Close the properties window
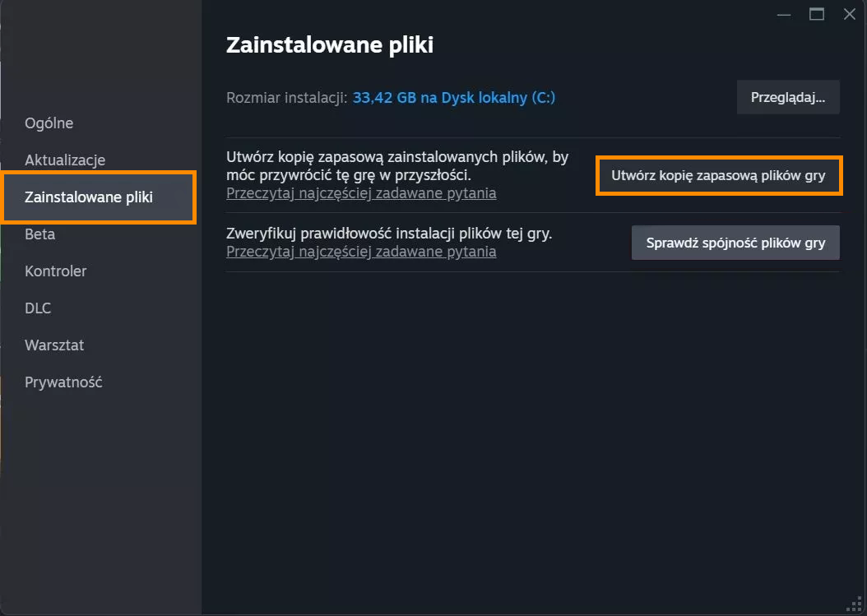 pyautogui.click(x=849, y=14)
